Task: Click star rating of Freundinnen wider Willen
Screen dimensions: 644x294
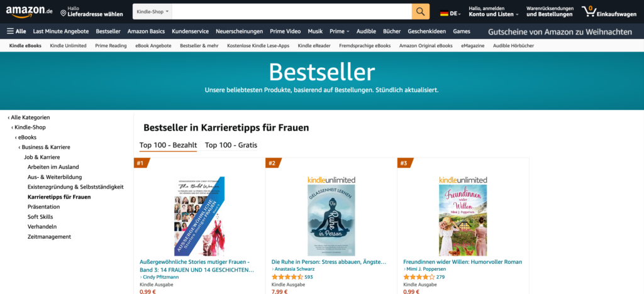Action: 419,277
